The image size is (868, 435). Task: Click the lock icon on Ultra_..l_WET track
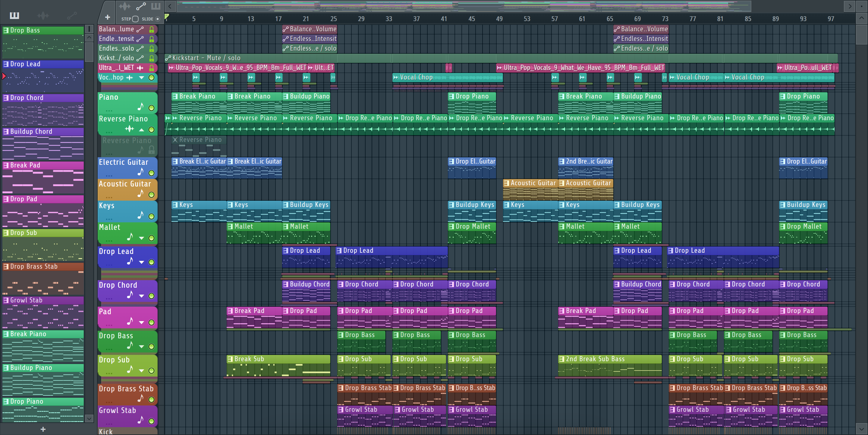(x=152, y=68)
